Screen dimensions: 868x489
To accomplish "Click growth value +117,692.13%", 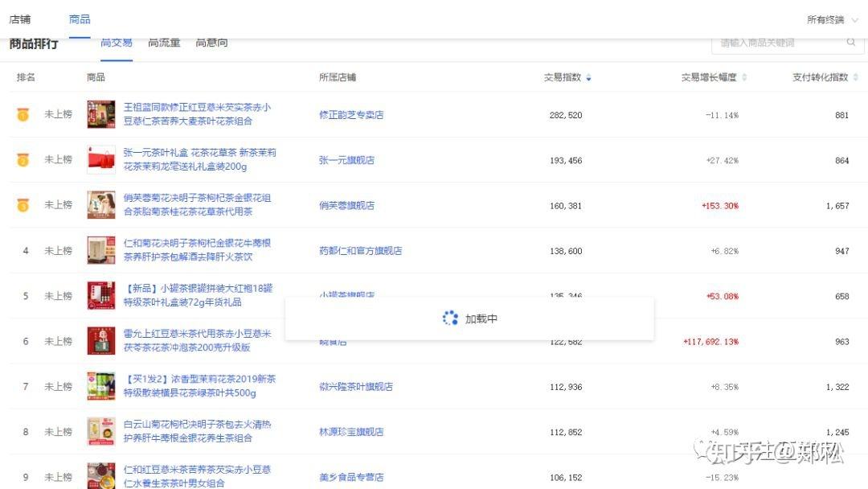I will [x=710, y=342].
